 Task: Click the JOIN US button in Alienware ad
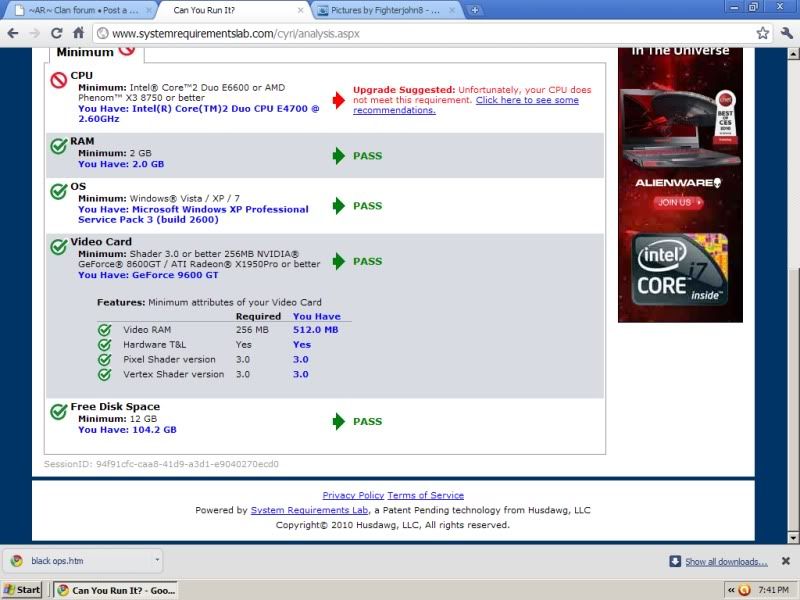(678, 203)
